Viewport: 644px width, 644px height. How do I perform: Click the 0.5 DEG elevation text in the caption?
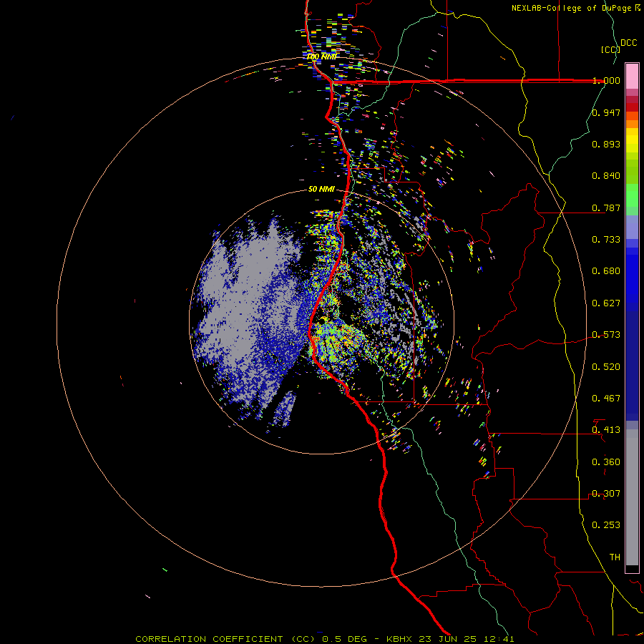(344, 639)
